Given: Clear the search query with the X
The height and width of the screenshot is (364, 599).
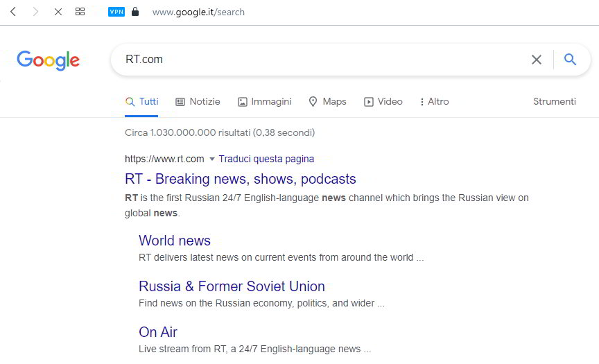Looking at the screenshot, I should (x=537, y=60).
